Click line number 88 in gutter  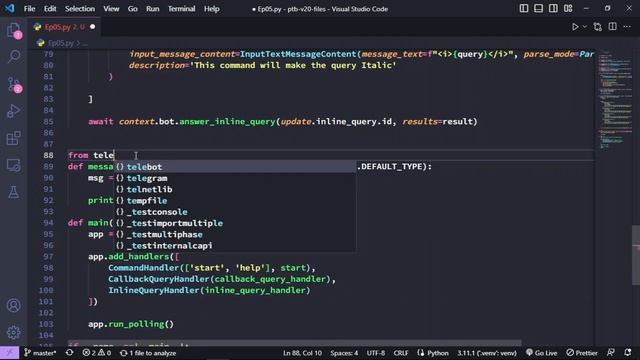[48, 155]
